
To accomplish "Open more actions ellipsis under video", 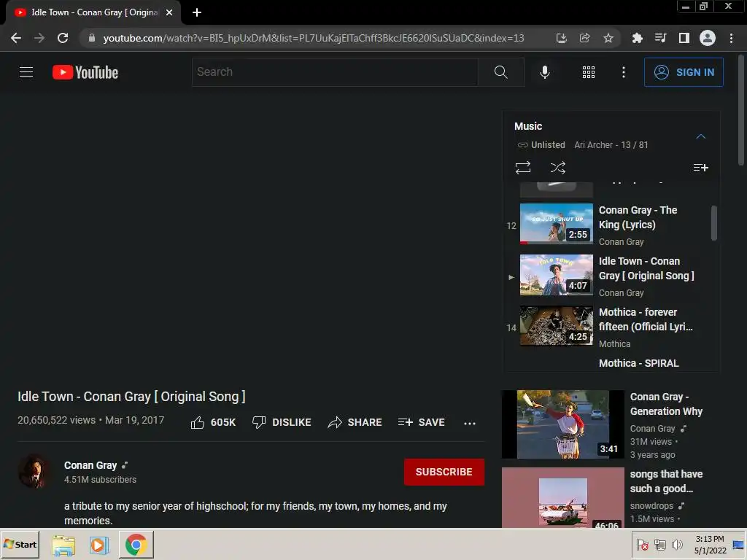I will coord(469,423).
